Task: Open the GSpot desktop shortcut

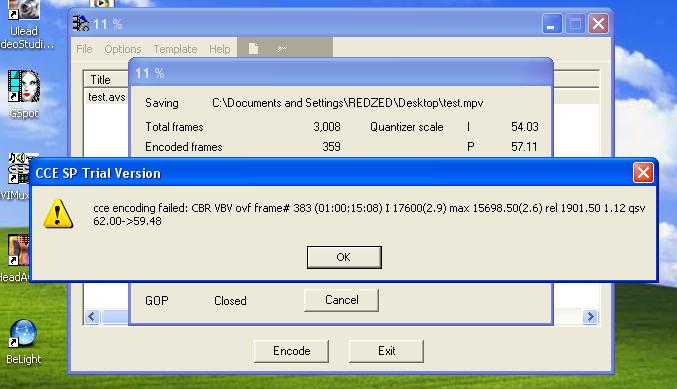Action: pyautogui.click(x=24, y=94)
